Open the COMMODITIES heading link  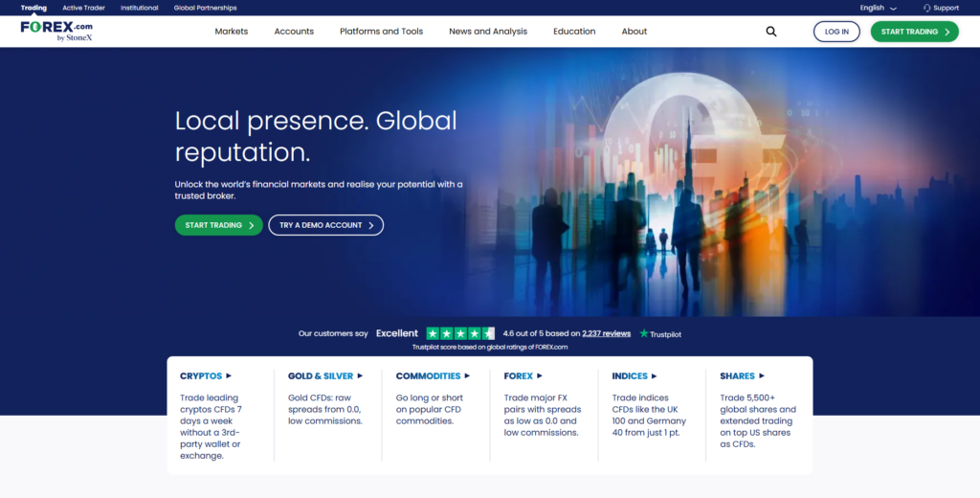tap(428, 376)
